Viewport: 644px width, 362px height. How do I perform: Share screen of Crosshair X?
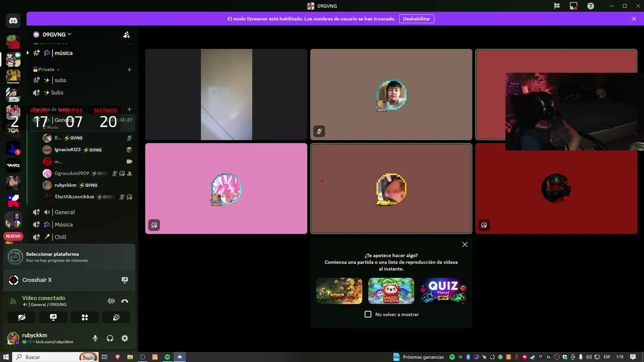[x=125, y=280]
